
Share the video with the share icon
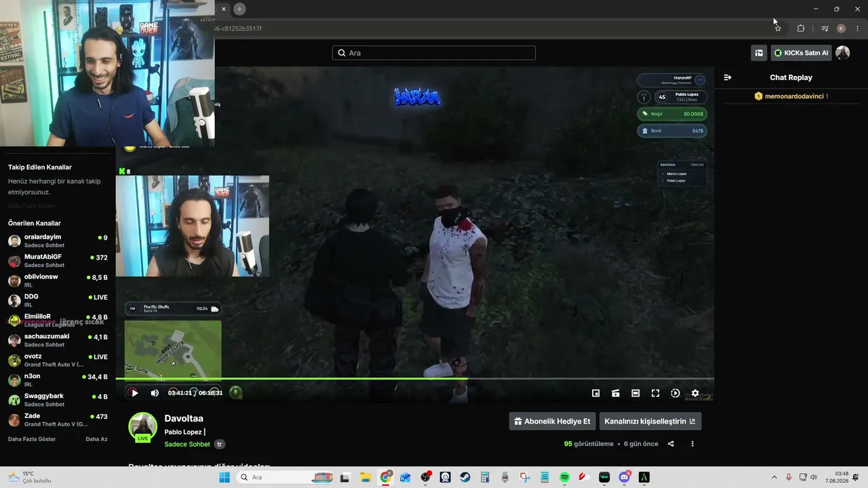tap(671, 444)
